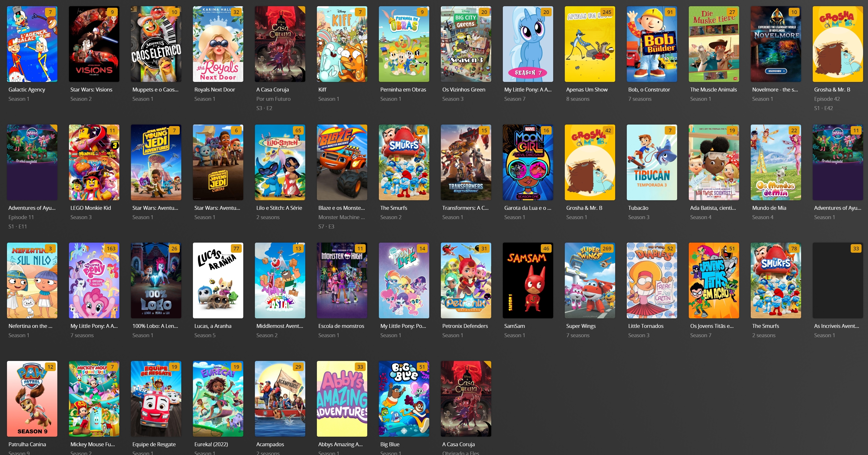
Task: Open the Nefertina sul Nilo poster
Action: coord(32,280)
